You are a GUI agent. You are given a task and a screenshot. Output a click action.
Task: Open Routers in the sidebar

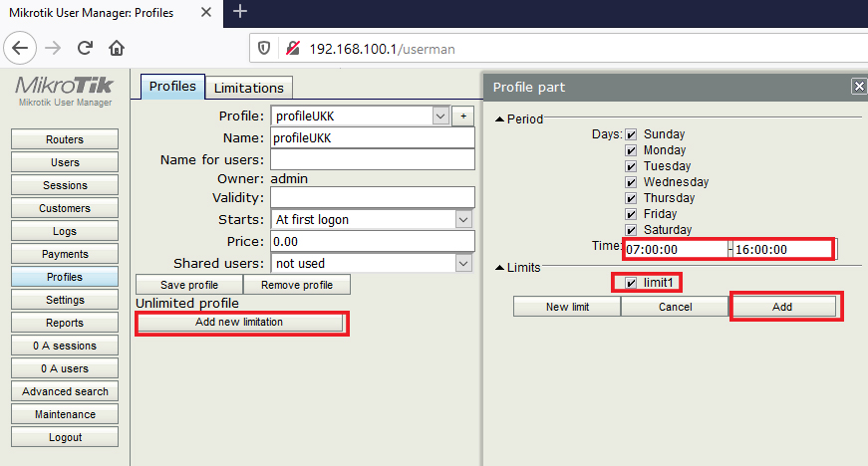pos(65,139)
